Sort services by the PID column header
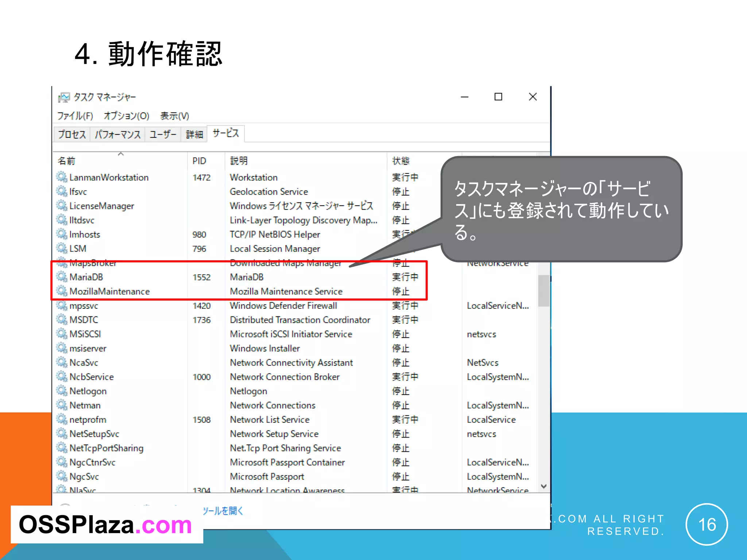Screen dimensions: 747x560 [x=200, y=161]
